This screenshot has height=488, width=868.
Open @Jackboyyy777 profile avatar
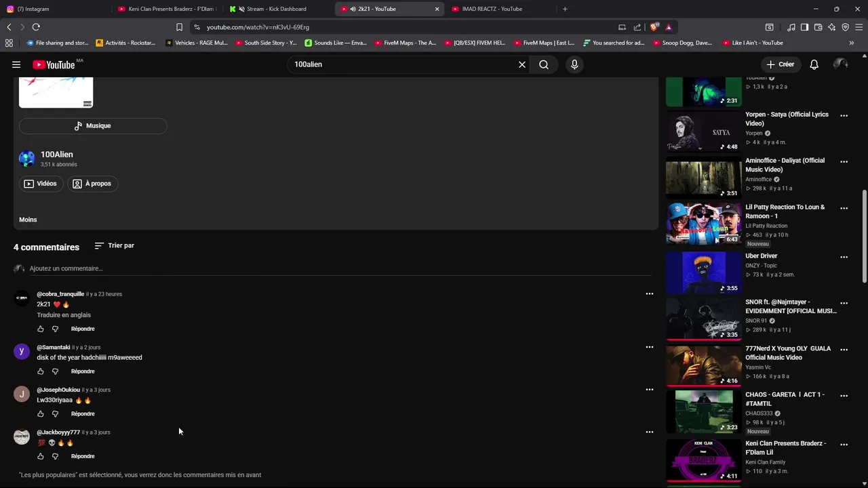click(x=22, y=436)
